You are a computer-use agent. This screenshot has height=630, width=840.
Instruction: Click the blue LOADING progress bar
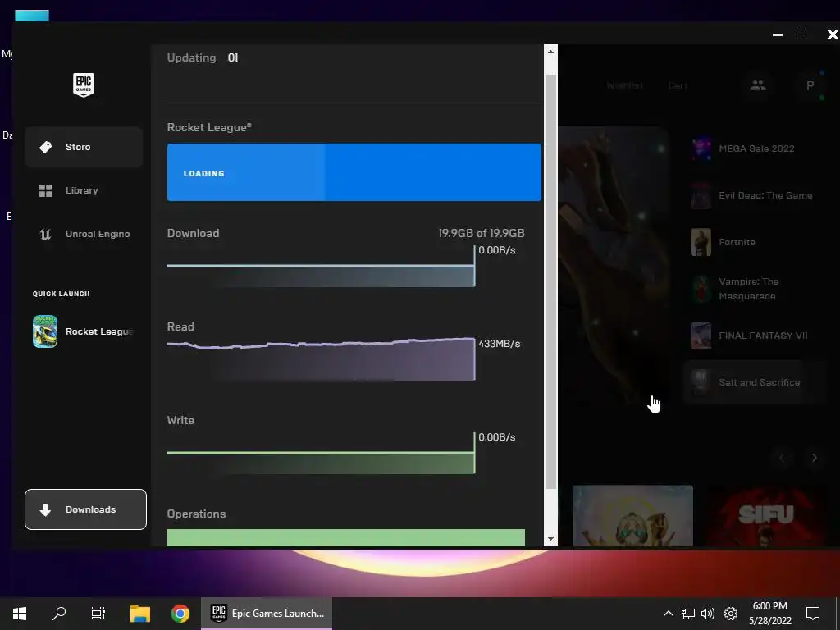[354, 172]
